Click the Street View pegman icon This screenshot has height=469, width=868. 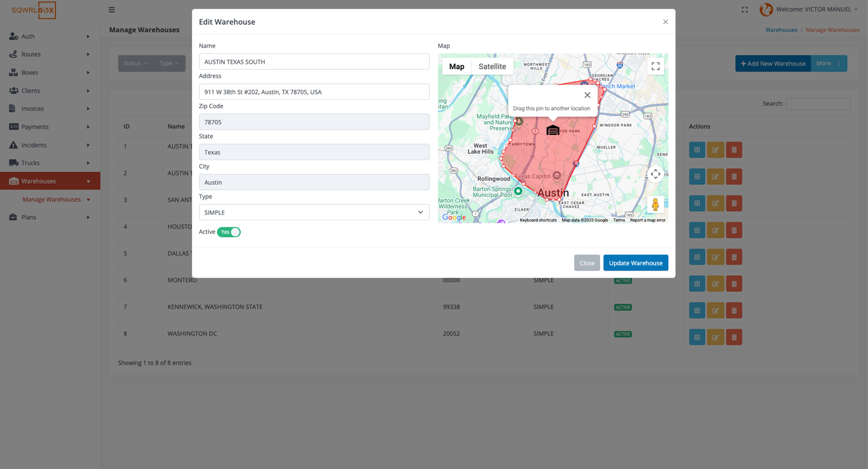655,204
